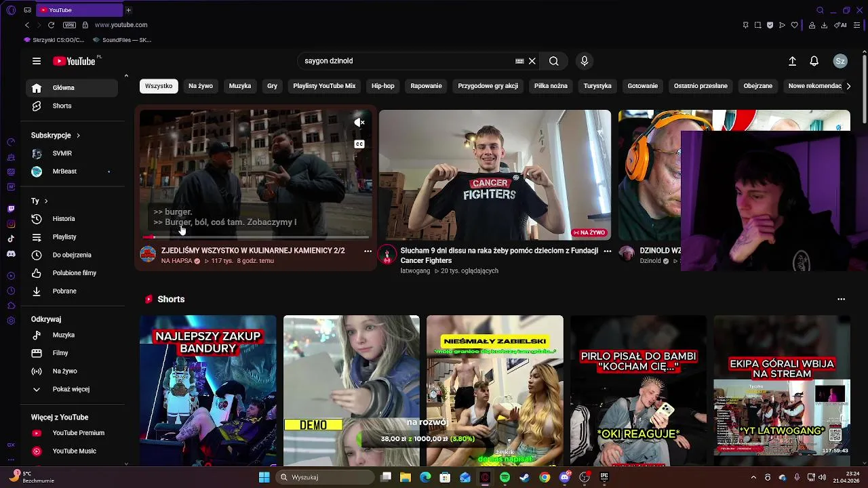Viewport: 868px width, 488px height.
Task: Open the SVMIR subscription channel
Action: (72, 153)
